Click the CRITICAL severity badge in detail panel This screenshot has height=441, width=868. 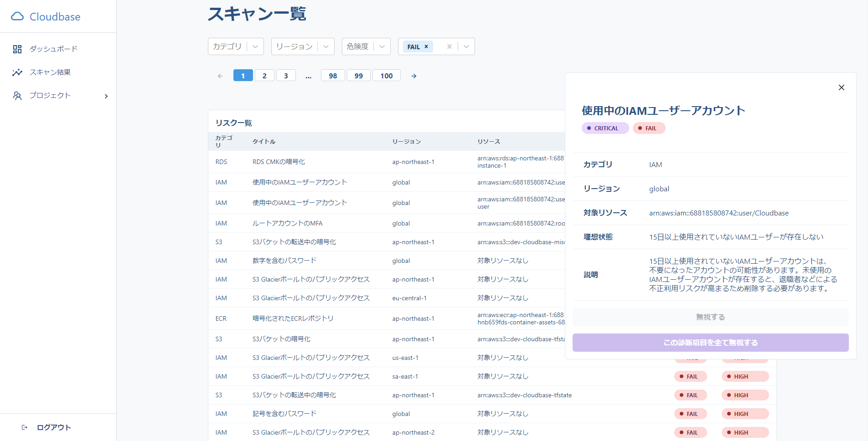pyautogui.click(x=605, y=128)
